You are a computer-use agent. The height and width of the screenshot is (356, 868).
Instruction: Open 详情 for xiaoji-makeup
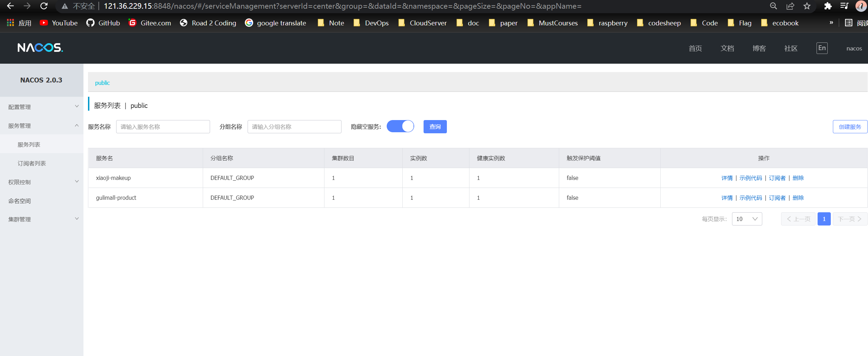[x=727, y=178]
